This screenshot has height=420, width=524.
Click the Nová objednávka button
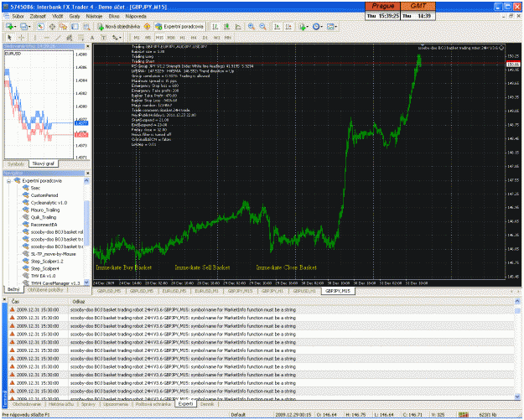(x=119, y=26)
